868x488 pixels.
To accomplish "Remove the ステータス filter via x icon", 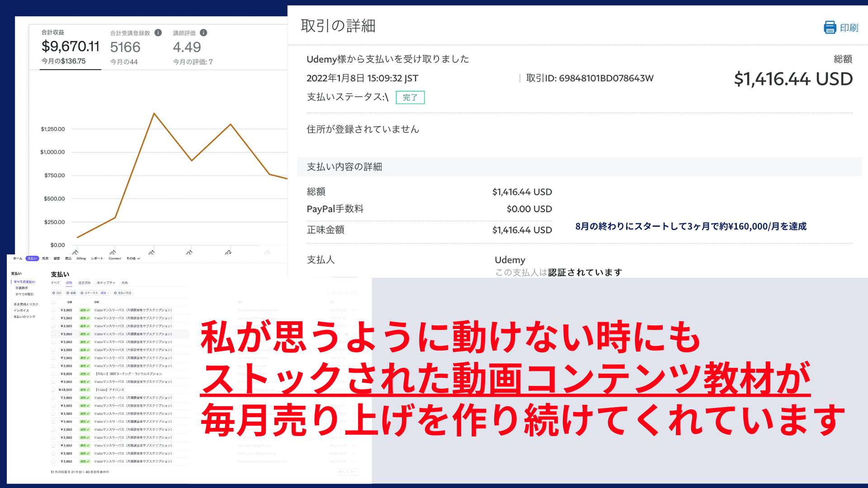I will [x=82, y=293].
